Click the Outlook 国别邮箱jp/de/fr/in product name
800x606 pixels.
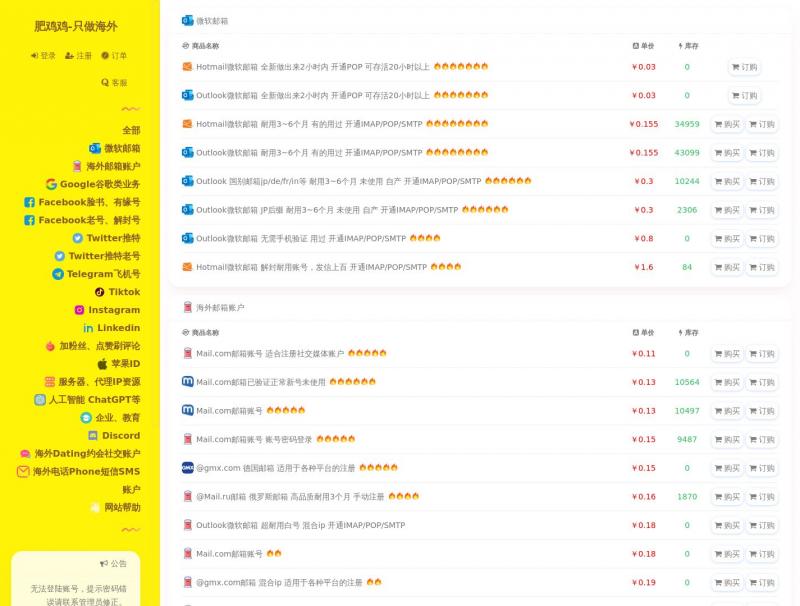[338, 181]
